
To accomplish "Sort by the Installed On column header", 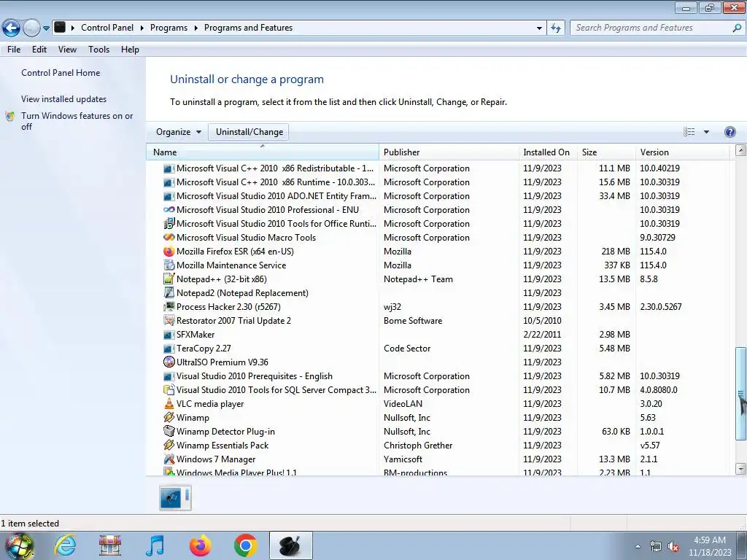I will 548,152.
